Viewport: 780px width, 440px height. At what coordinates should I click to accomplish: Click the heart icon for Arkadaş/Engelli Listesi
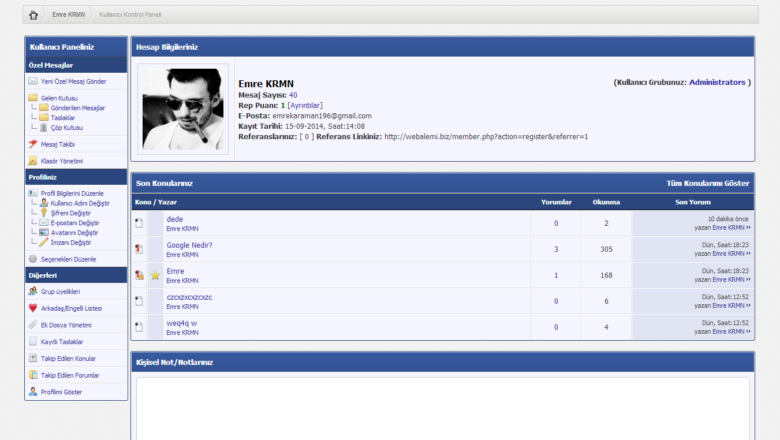(33, 308)
